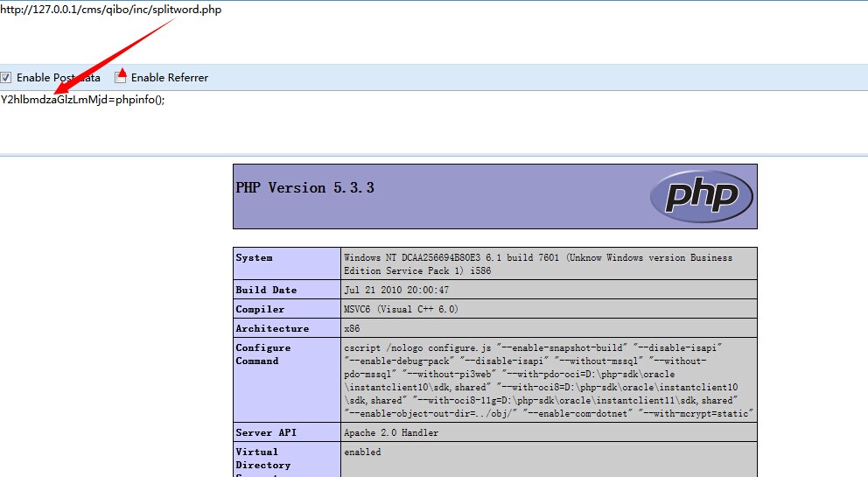Click the PHP logo image
868x477 pixels.
click(702, 196)
